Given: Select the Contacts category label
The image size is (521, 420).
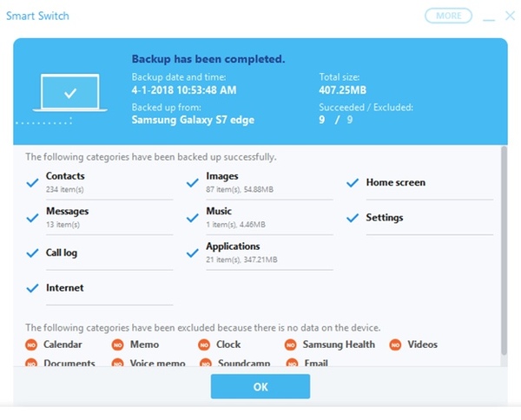Looking at the screenshot, I should pos(65,176).
